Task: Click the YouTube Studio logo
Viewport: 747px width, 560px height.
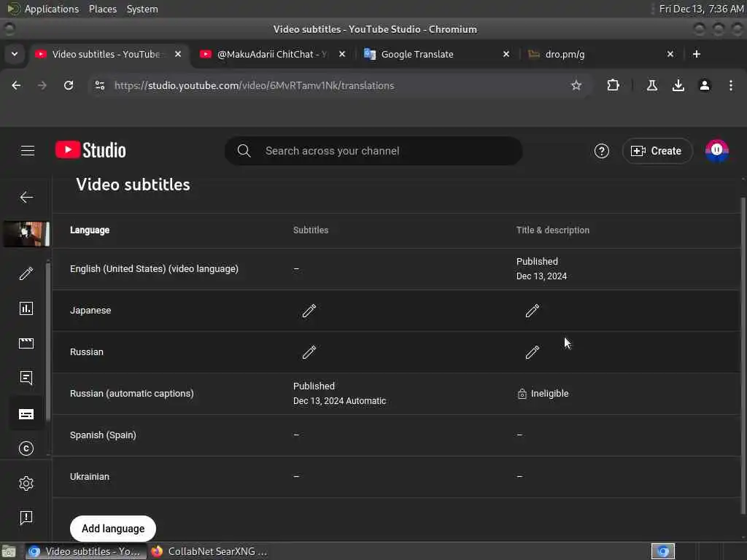Action: click(90, 150)
